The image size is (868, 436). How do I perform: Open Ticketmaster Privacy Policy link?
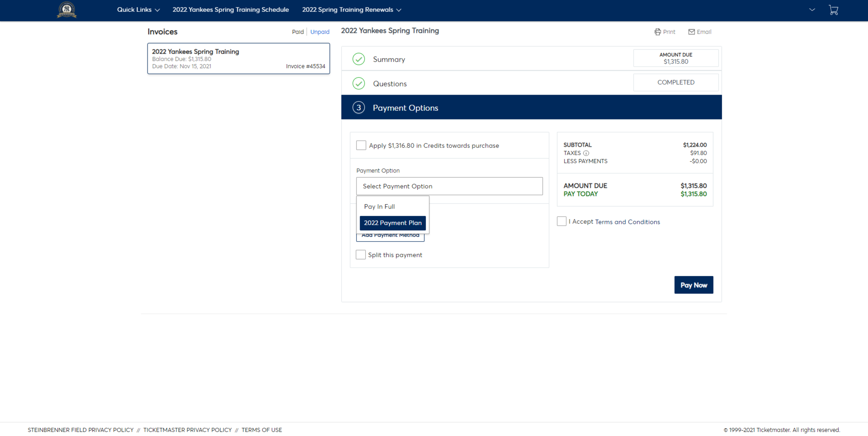[187, 430]
